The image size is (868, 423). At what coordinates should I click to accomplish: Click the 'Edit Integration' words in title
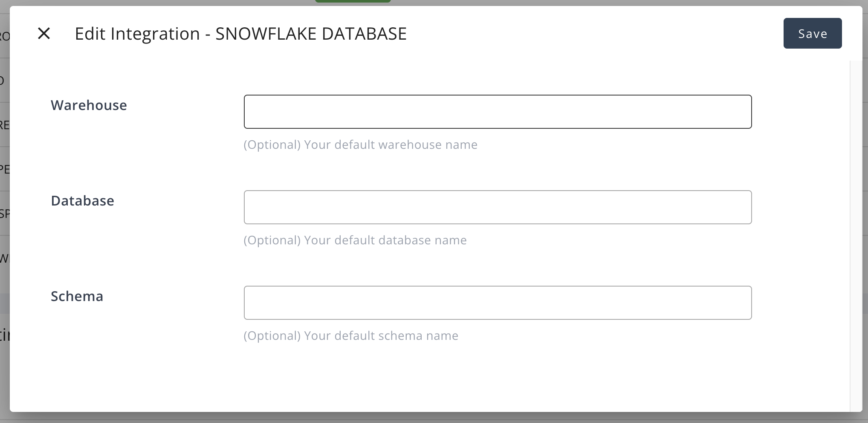click(137, 34)
